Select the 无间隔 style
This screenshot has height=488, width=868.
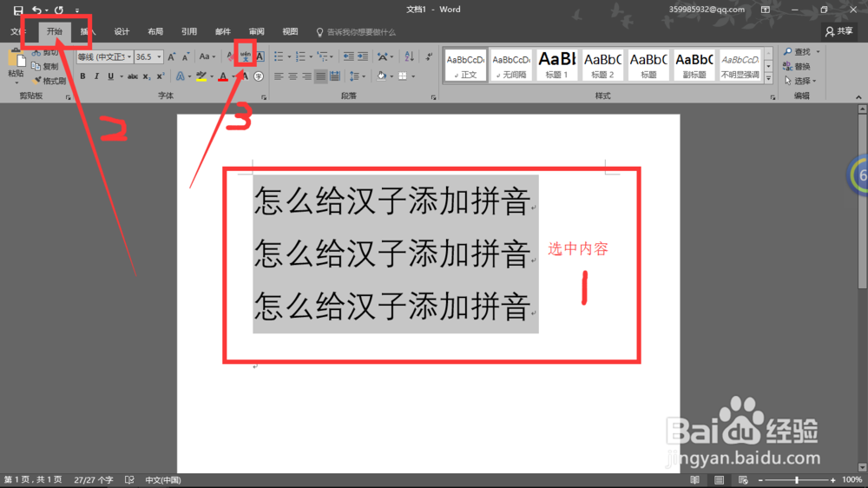(x=511, y=65)
